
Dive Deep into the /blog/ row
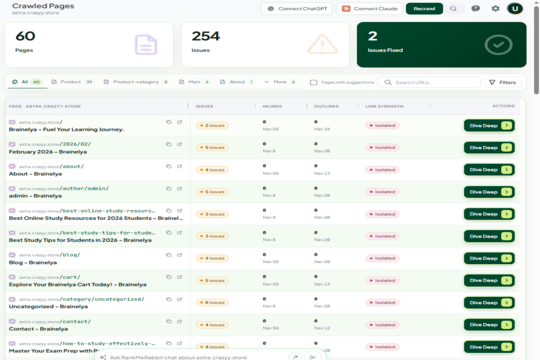click(x=489, y=258)
